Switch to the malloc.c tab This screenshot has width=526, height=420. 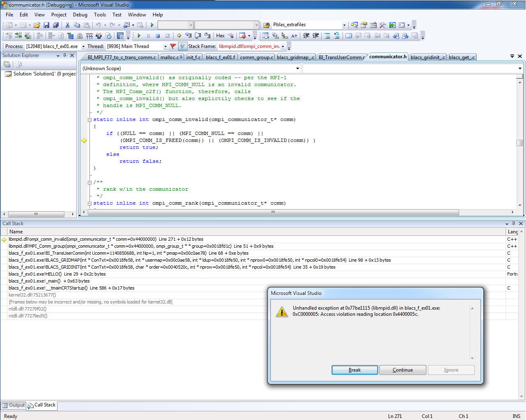click(x=171, y=57)
